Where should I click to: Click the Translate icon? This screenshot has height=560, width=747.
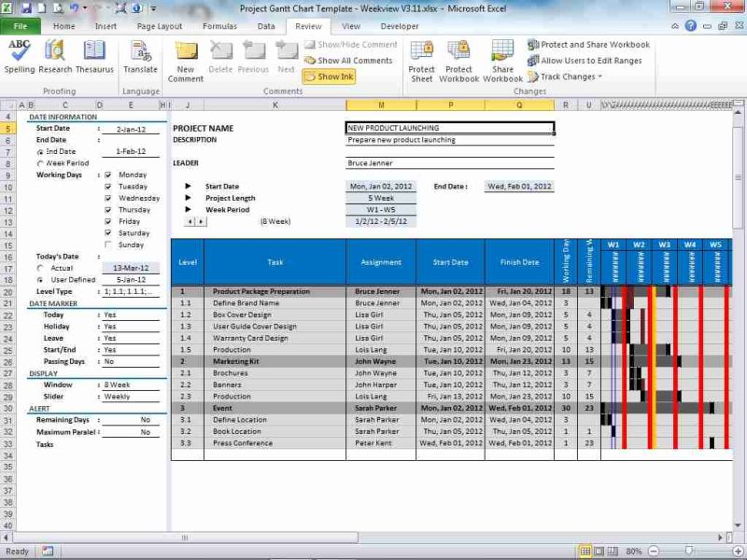point(140,56)
